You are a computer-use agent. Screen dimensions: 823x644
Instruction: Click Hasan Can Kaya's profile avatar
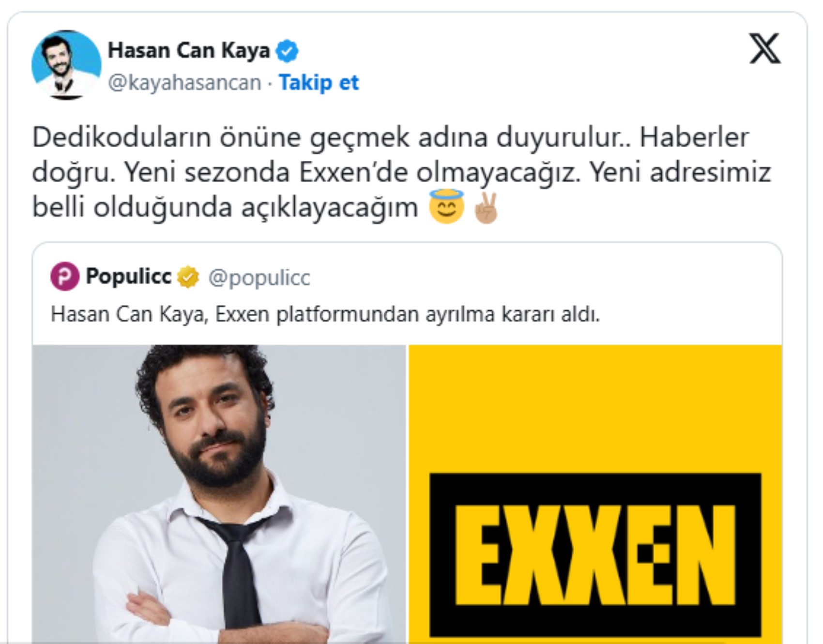click(66, 65)
